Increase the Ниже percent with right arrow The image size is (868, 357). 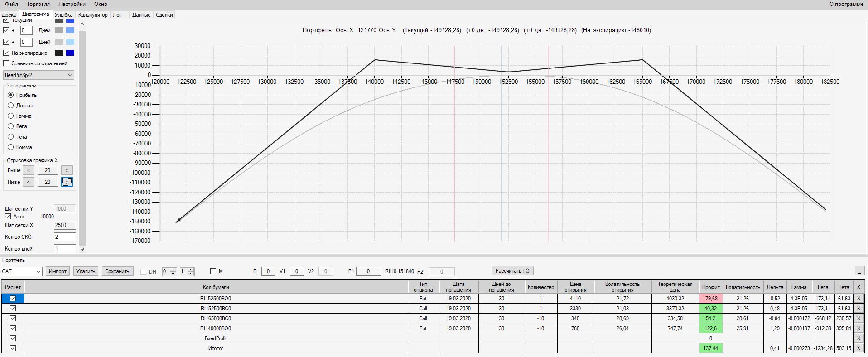(67, 182)
